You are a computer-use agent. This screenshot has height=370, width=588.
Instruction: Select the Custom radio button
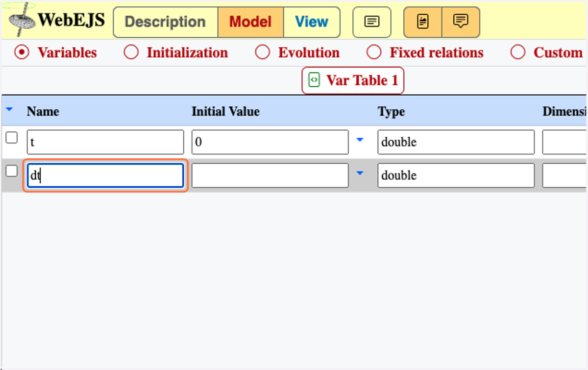tap(518, 52)
